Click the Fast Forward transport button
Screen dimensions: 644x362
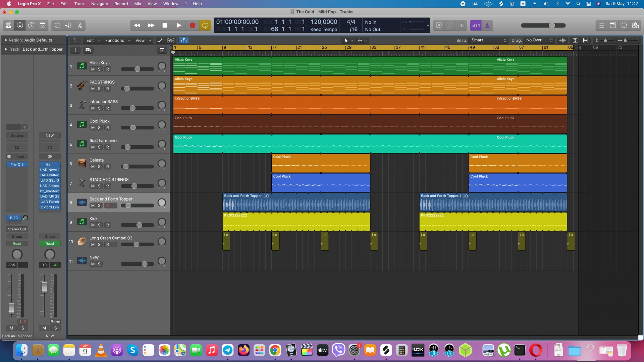(151, 25)
